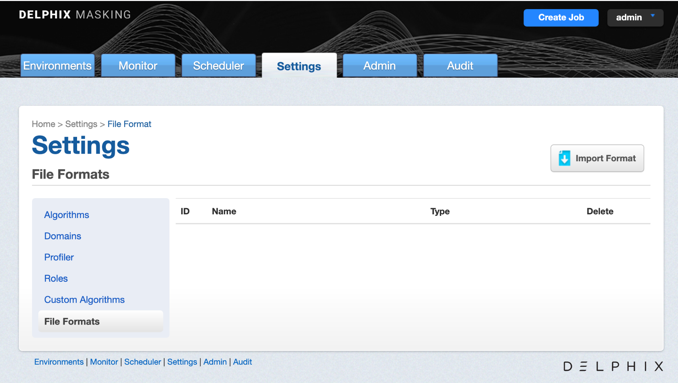Viewport: 678px width, 383px height.
Task: Click the Import Format download icon
Action: tap(564, 158)
